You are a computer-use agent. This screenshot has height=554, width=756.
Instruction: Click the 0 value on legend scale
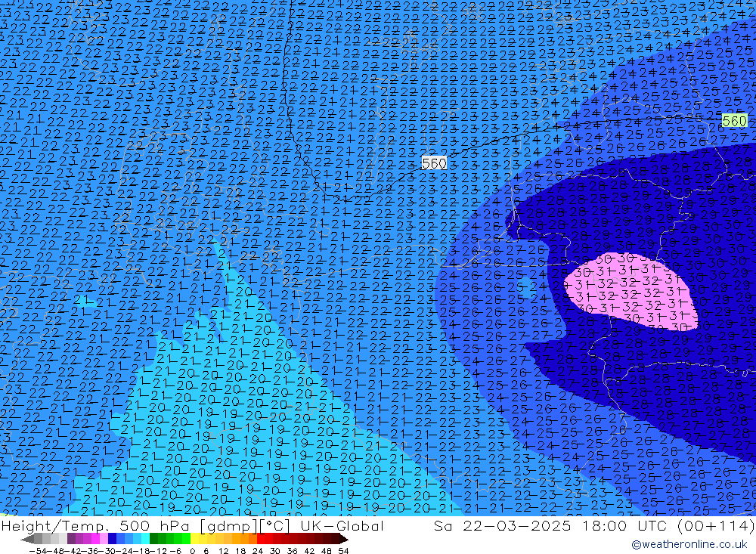[192, 551]
